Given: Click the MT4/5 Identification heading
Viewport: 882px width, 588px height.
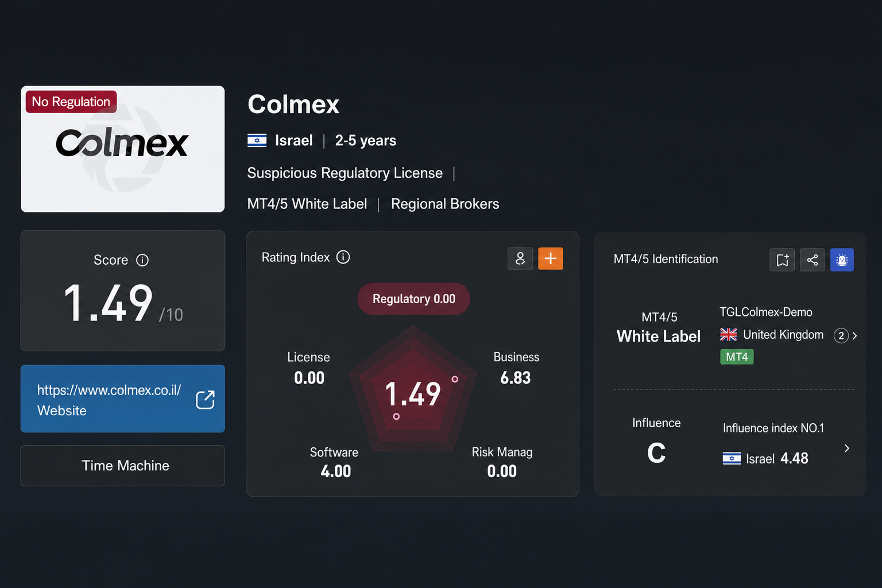Looking at the screenshot, I should click(x=666, y=259).
